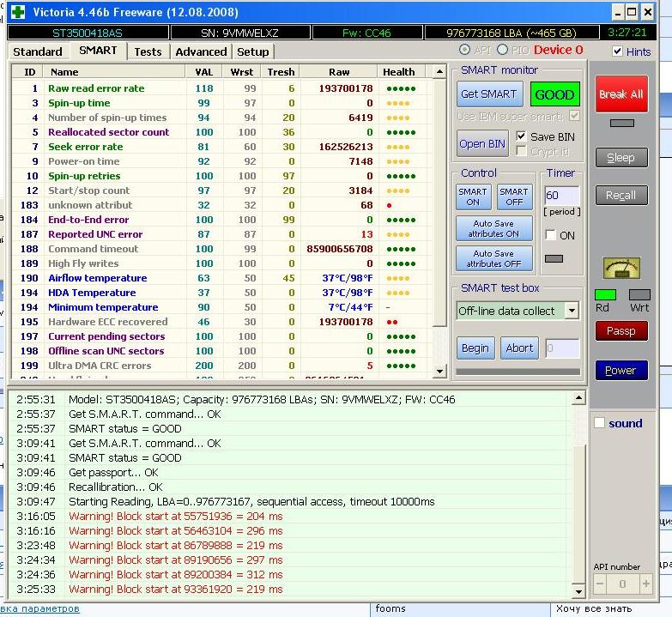Click the green Rd indicator light

pyautogui.click(x=605, y=295)
